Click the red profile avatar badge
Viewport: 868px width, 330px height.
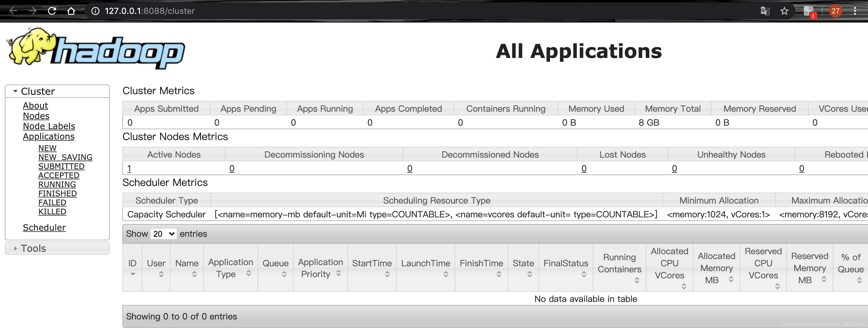tap(835, 11)
